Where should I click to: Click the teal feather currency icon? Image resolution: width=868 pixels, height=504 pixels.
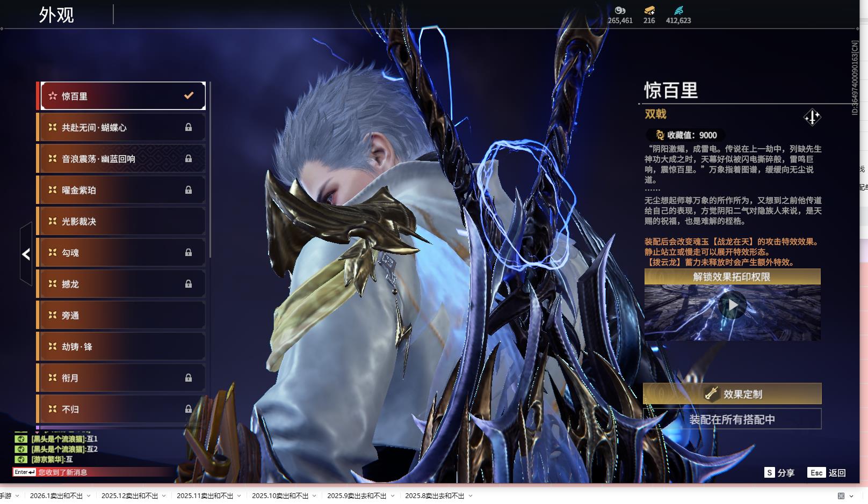tap(678, 10)
